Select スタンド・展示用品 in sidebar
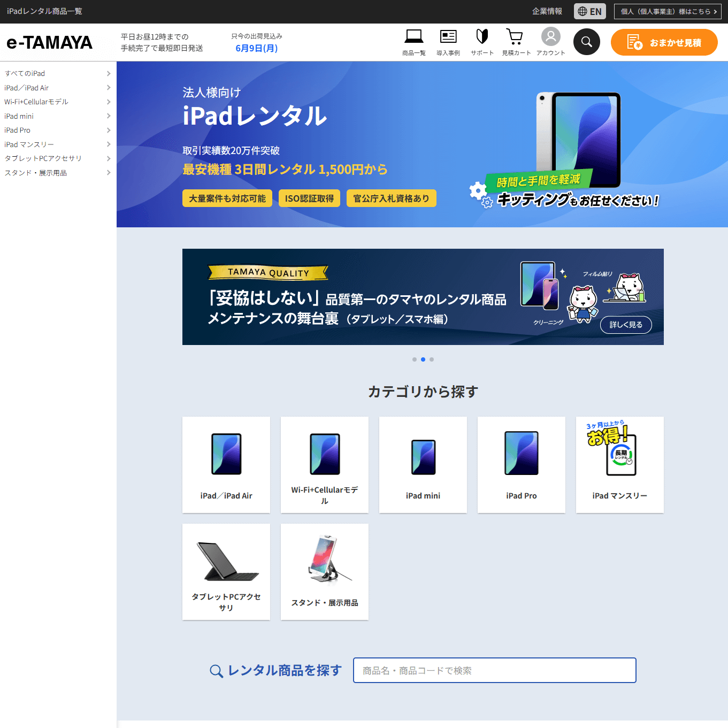 36,173
